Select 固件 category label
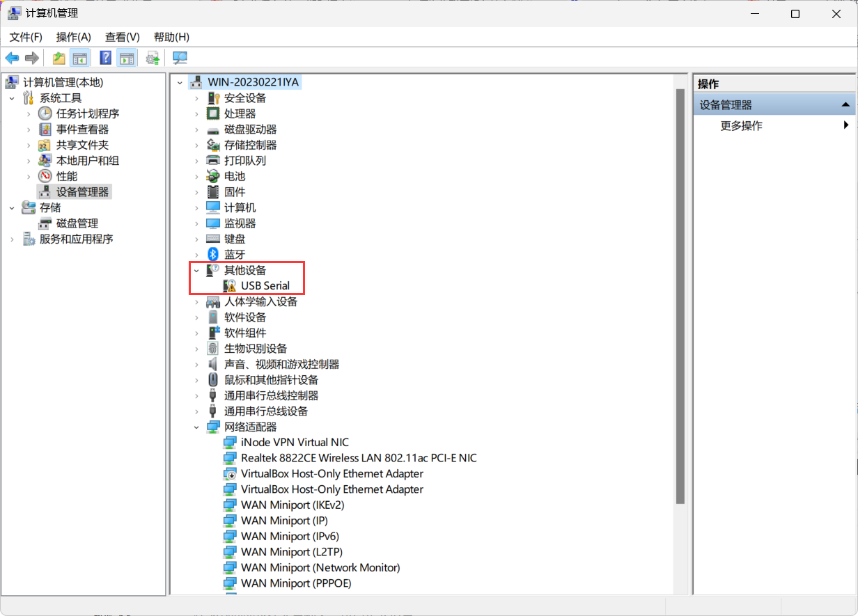Screen dimensions: 858x616 [235, 192]
